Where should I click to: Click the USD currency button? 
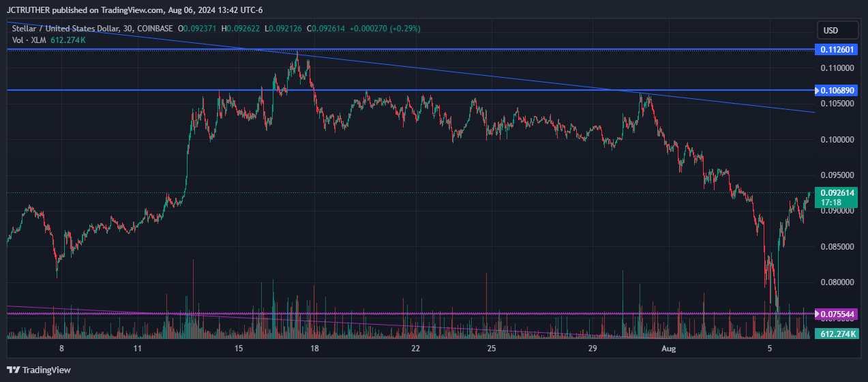pos(837,31)
